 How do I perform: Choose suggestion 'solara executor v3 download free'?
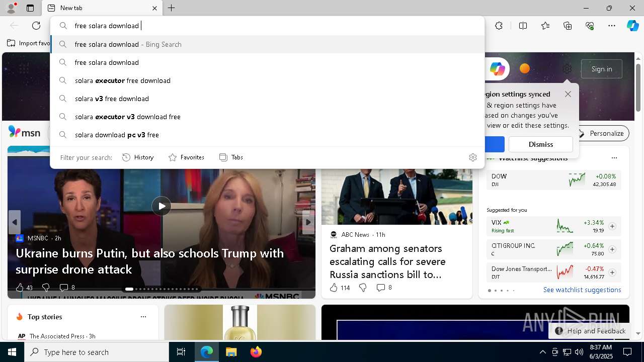coord(267,117)
